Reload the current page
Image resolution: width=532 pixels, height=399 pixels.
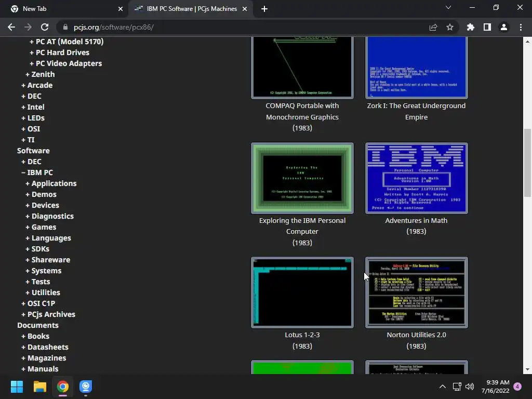[45, 27]
